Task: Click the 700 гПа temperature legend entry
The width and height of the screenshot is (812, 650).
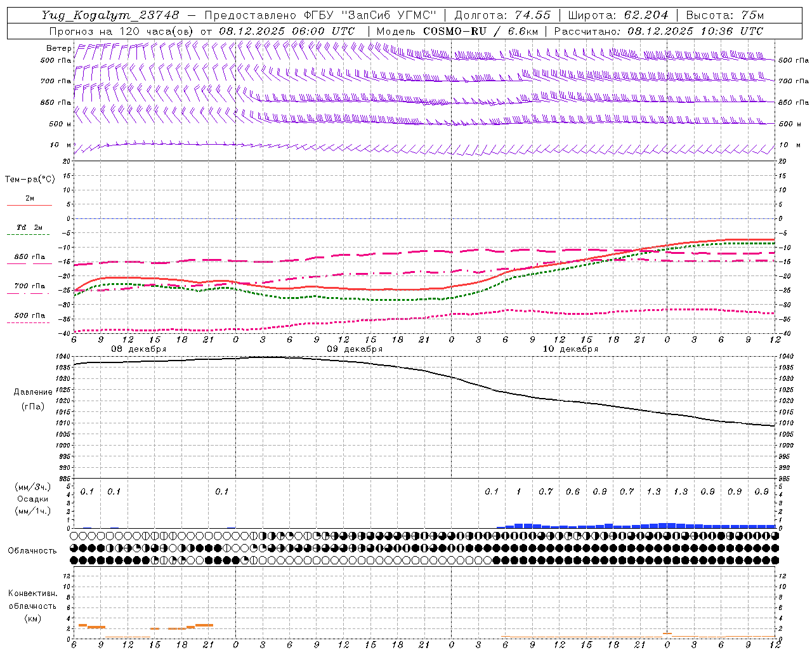Action: click(x=30, y=286)
